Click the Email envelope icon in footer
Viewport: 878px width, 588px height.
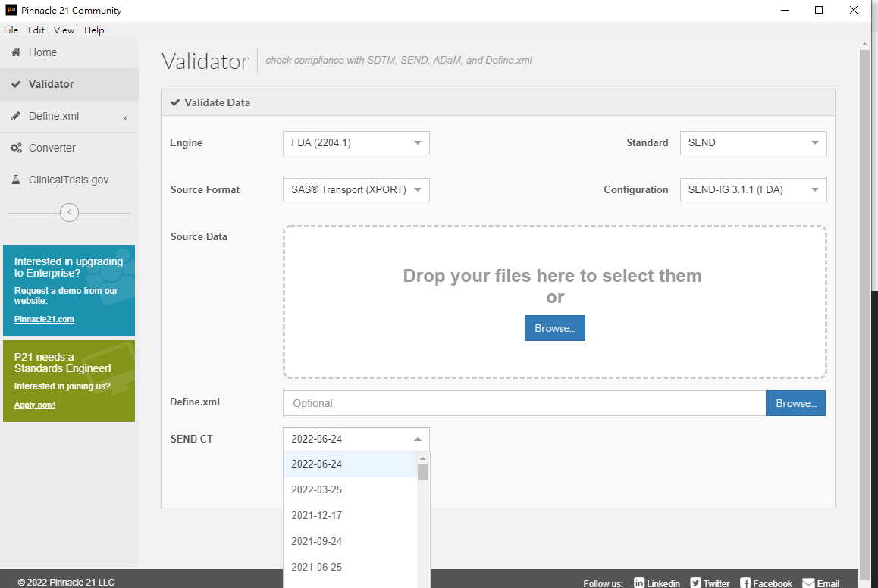(808, 583)
